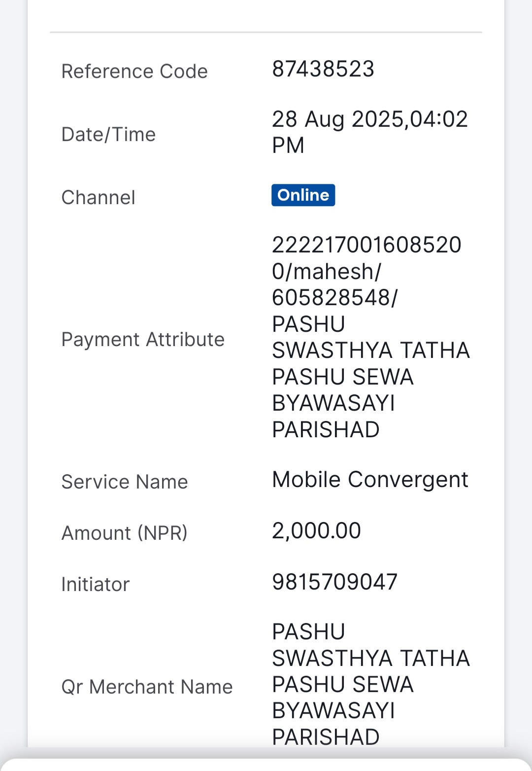The height and width of the screenshot is (771, 532).
Task: Select the amount 2,000.00
Action: (x=316, y=531)
